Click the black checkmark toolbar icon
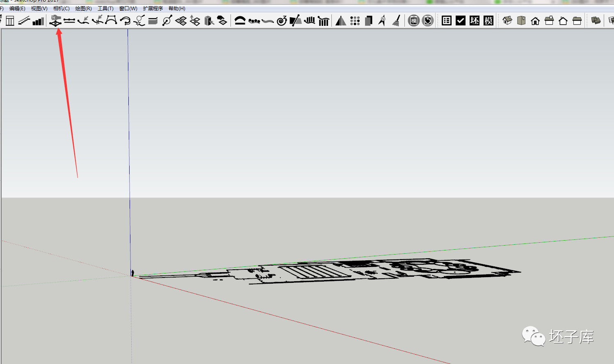Viewport: 614px width, 364px height. pos(461,20)
